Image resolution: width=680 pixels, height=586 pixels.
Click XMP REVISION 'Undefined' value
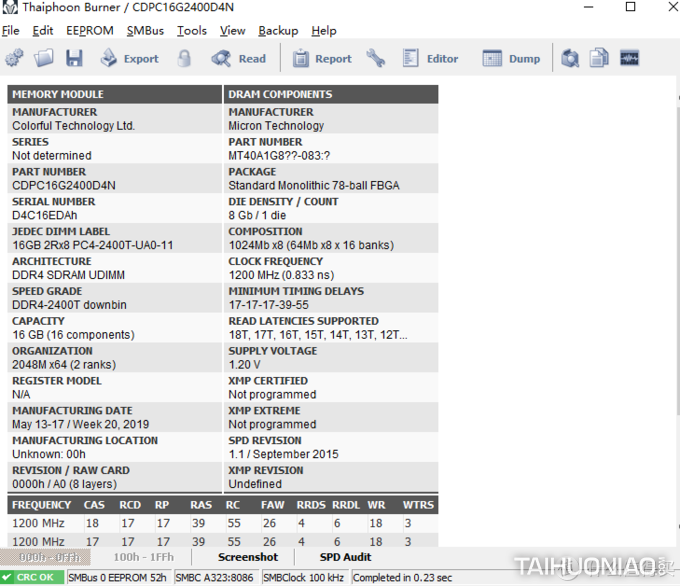(x=255, y=485)
